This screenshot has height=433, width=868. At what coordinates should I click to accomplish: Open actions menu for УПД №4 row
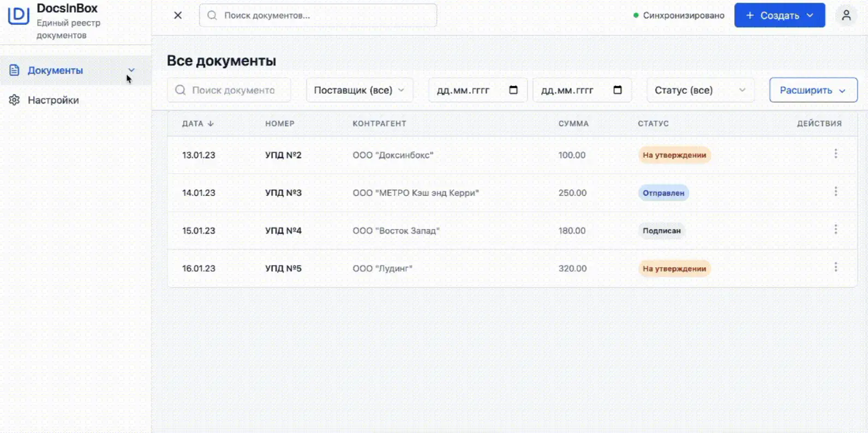[835, 229]
